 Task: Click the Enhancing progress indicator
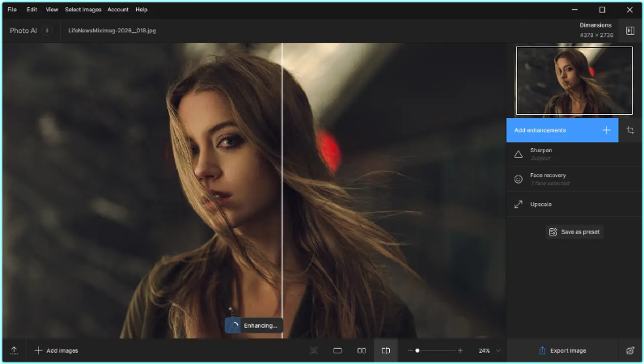[x=254, y=325]
